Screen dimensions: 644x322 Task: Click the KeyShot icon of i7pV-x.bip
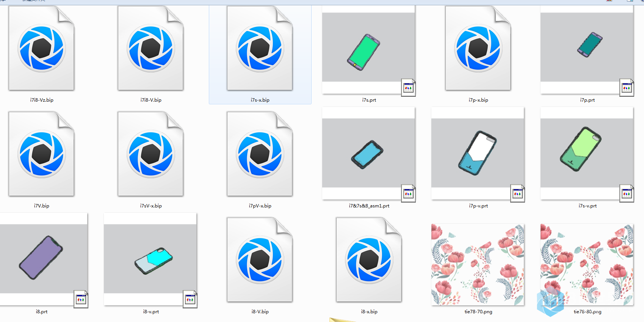(x=260, y=154)
